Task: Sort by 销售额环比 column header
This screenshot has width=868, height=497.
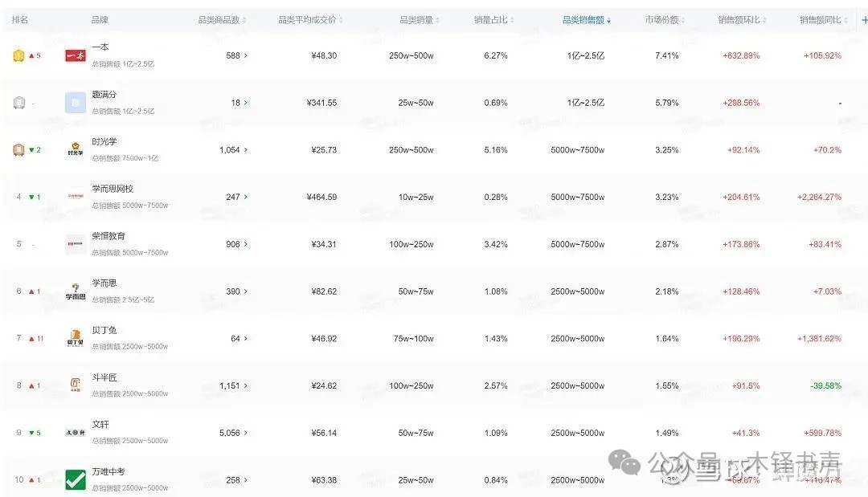Action: (742, 20)
